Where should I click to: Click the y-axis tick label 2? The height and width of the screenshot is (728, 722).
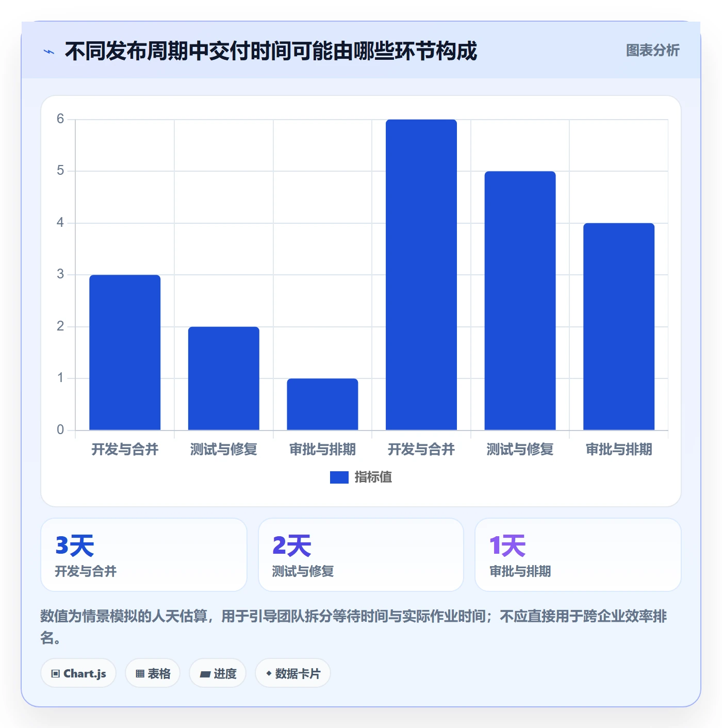[60, 326]
